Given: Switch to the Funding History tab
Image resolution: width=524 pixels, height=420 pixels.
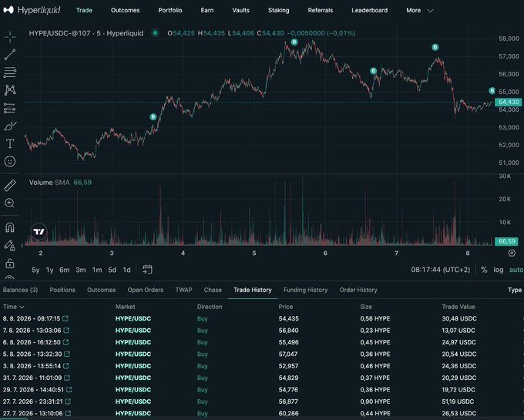Looking at the screenshot, I should click(x=305, y=290).
